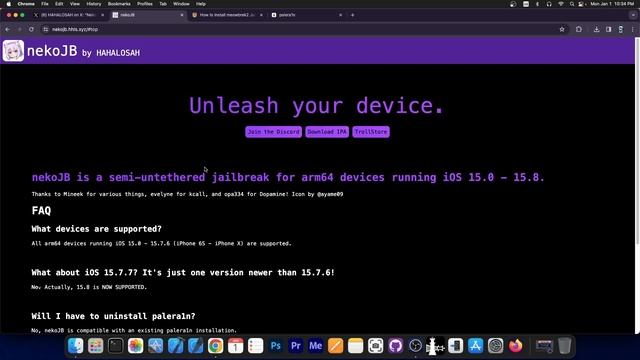Screen dimensions: 640x360
Task: Open the Apple menu
Action: click(x=9, y=4)
